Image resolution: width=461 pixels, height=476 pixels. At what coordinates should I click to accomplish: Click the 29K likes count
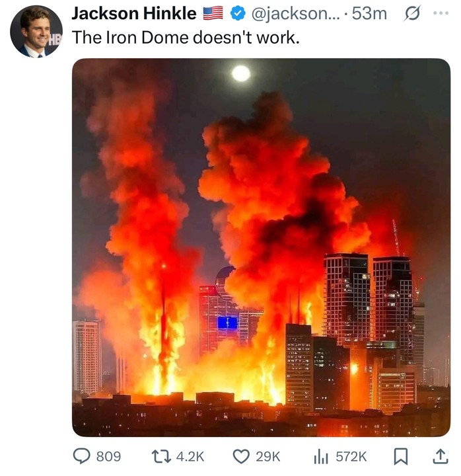coord(268,457)
